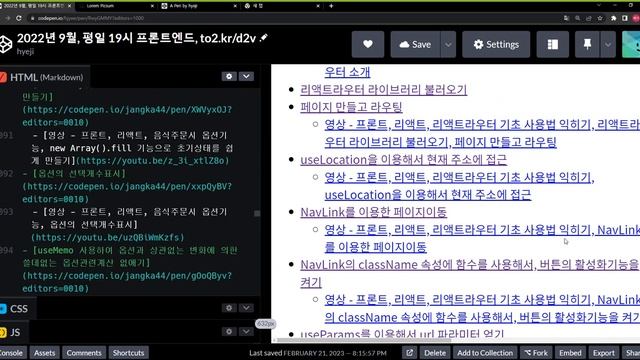Close the Lorem Picsum browser tab
The image size is (640, 360).
click(153, 6)
